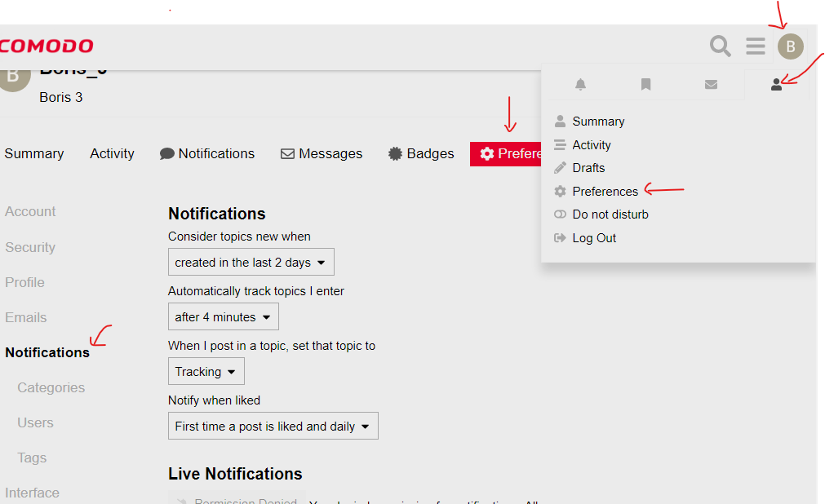
Task: Open the bell notifications tab in dropdown
Action: point(580,84)
